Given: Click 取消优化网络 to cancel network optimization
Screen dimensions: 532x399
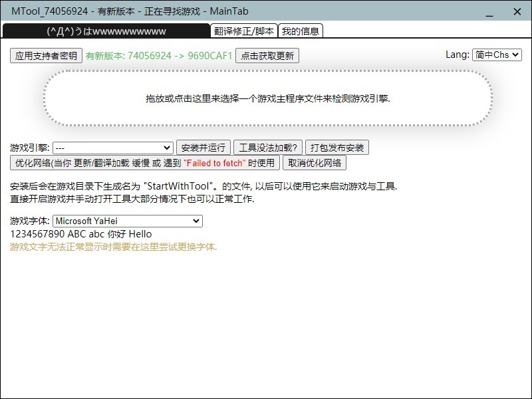Looking at the screenshot, I should coord(315,163).
